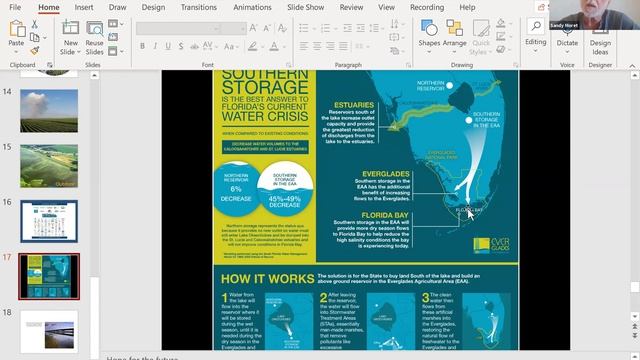Collapse the ribbon chevron
The image size is (640, 360).
coord(632,65)
